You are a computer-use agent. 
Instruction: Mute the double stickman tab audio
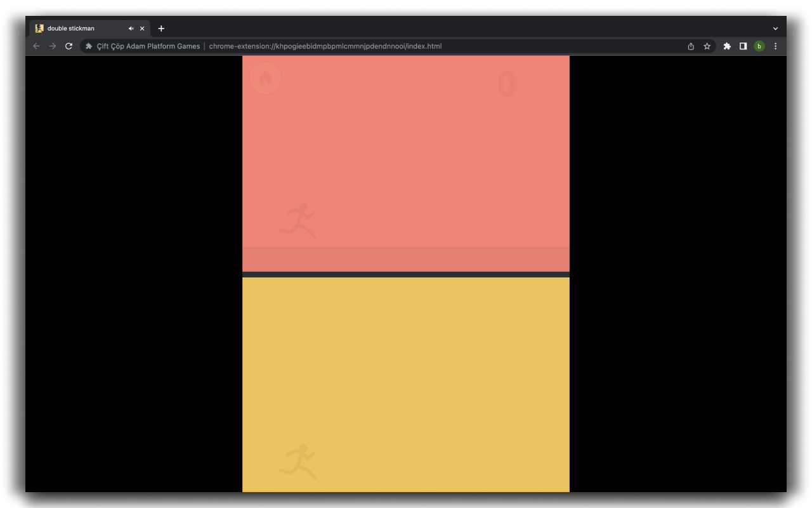[131, 29]
